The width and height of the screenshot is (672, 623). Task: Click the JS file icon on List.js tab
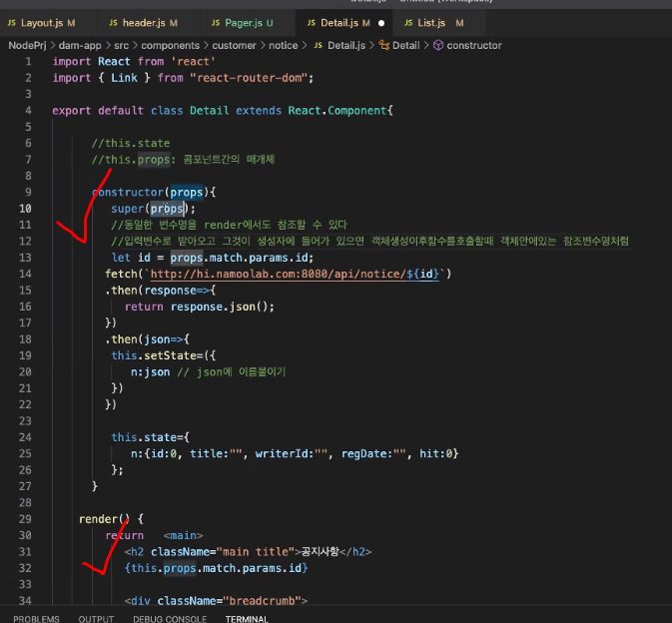(x=408, y=23)
